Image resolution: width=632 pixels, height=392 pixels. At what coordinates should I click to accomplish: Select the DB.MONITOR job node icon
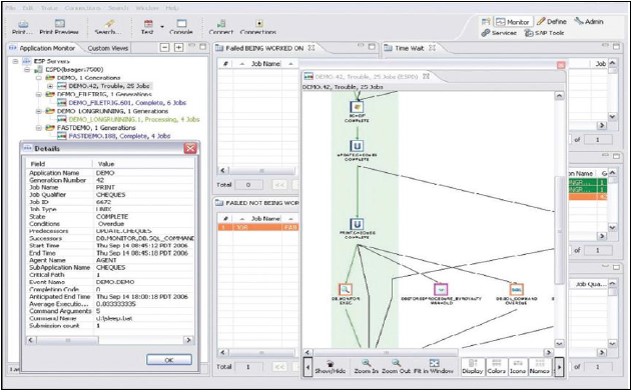point(345,289)
